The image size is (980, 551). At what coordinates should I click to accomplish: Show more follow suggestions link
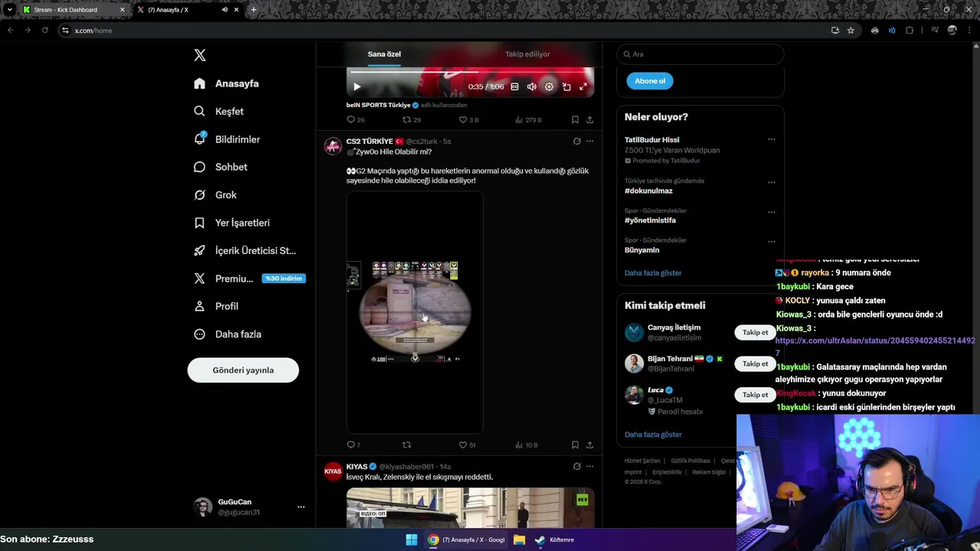[x=653, y=435]
